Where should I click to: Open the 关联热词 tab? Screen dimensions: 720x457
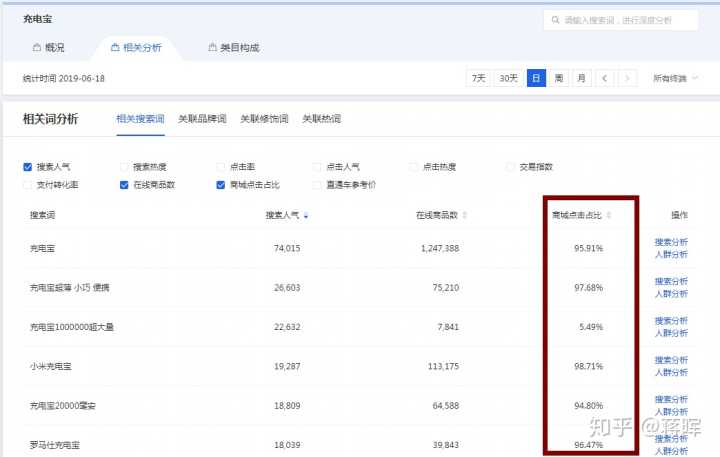(321, 119)
